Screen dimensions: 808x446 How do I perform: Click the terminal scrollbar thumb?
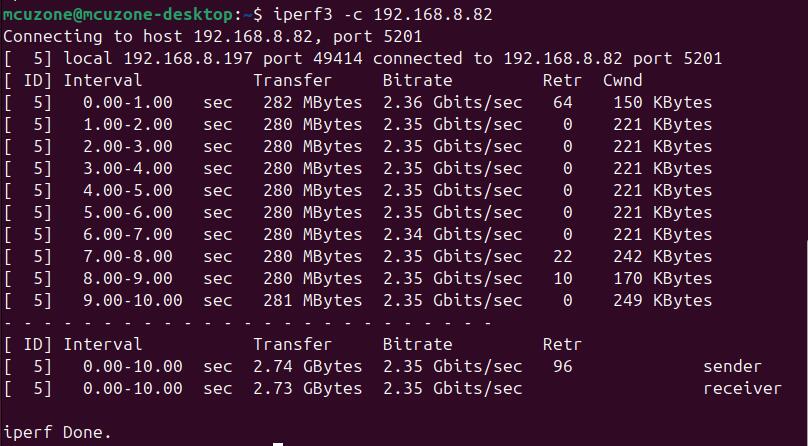[806, 342]
